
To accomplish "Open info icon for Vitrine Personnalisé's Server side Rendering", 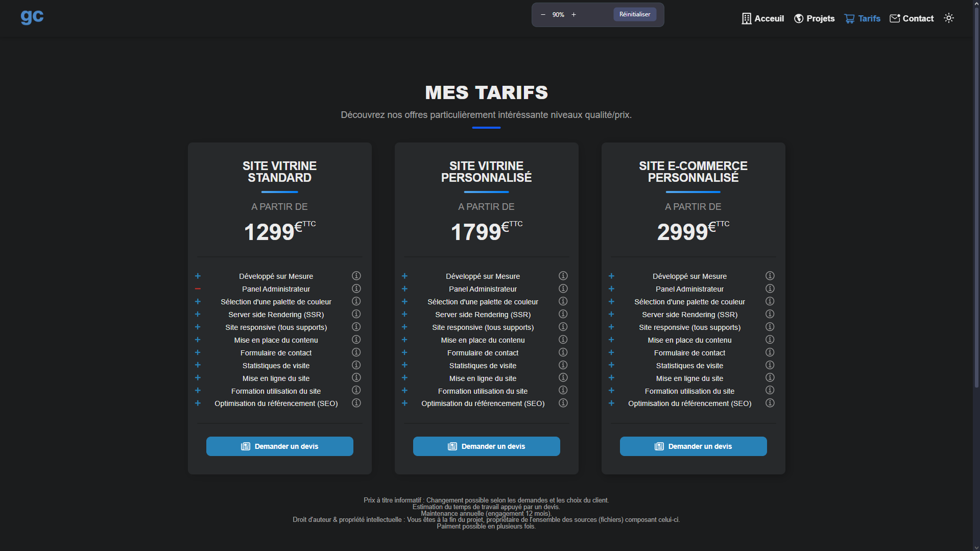I will point(563,314).
